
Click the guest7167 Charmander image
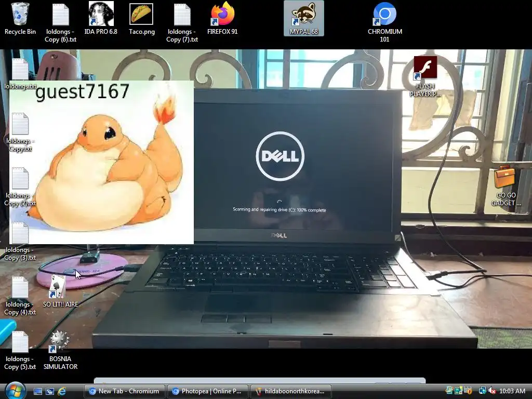tap(101, 163)
